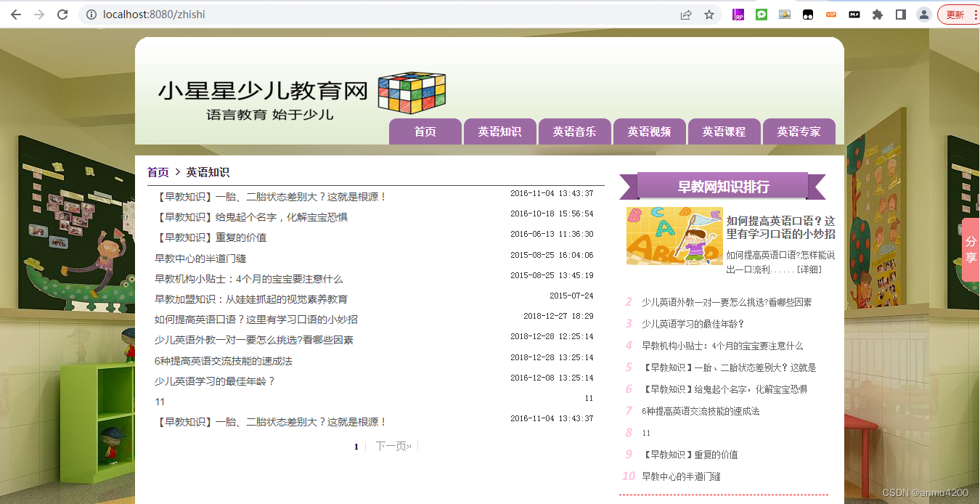Click the 早教网知识排行 banner heading
This screenshot has width=980, height=504.
click(723, 186)
